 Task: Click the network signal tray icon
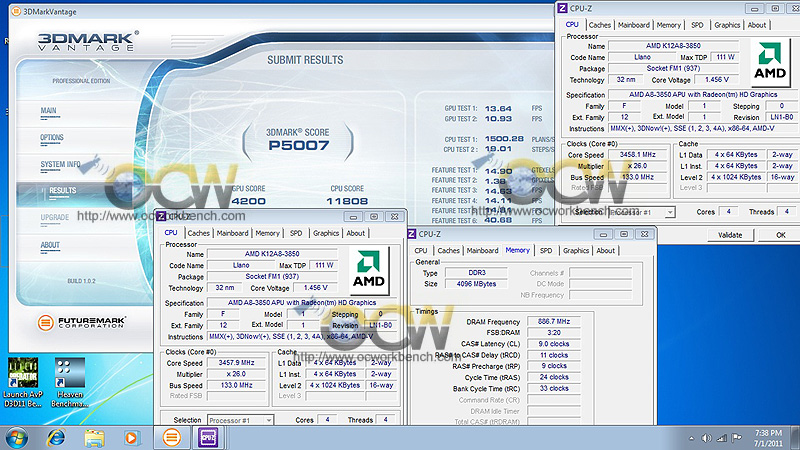point(721,438)
